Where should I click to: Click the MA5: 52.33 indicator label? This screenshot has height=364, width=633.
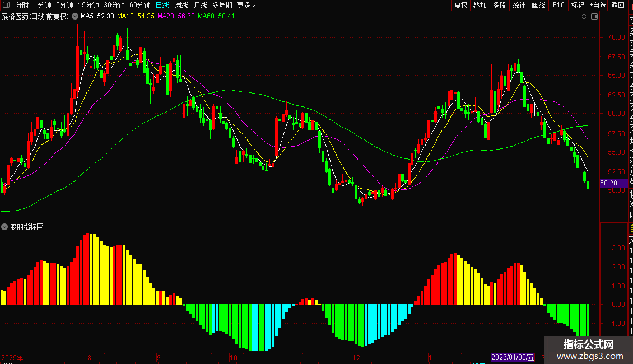(x=97, y=17)
